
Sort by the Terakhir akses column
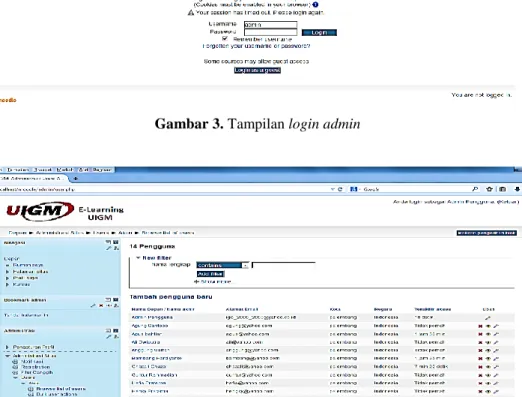[433, 309]
